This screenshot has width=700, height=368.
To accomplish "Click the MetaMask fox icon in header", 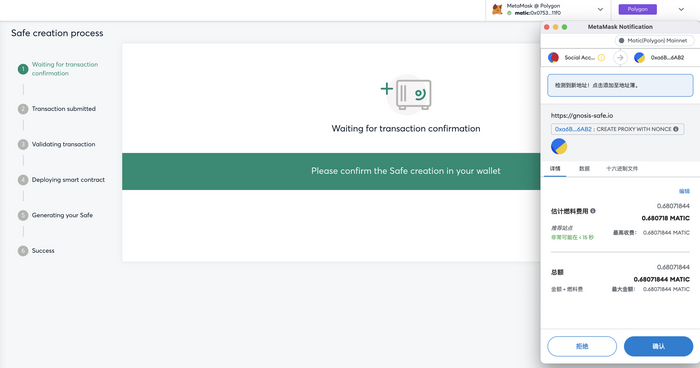I will click(497, 9).
